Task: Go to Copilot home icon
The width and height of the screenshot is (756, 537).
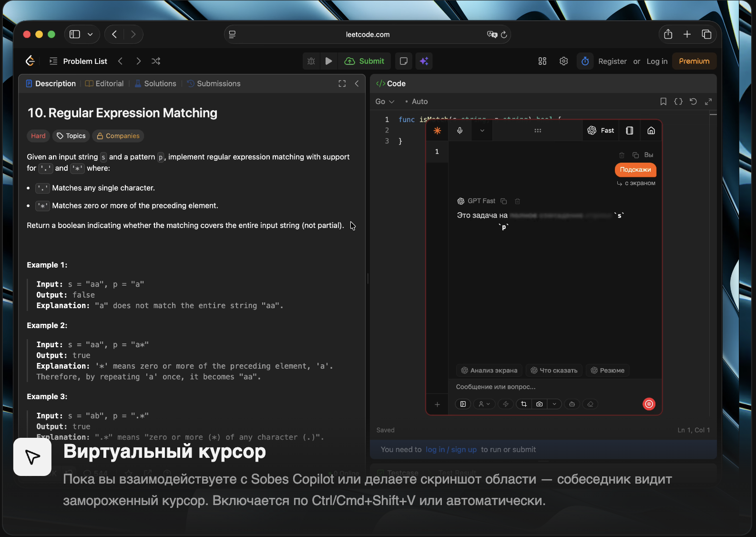Action: pos(651,131)
